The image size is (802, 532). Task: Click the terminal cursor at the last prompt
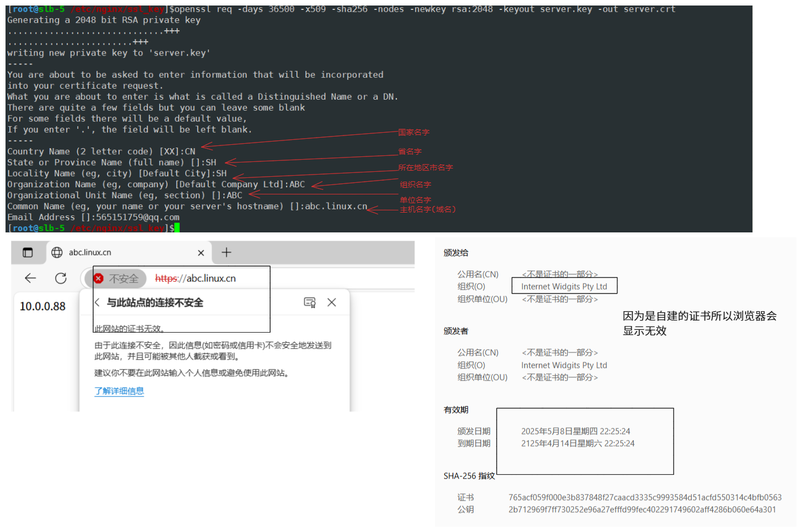tap(177, 228)
